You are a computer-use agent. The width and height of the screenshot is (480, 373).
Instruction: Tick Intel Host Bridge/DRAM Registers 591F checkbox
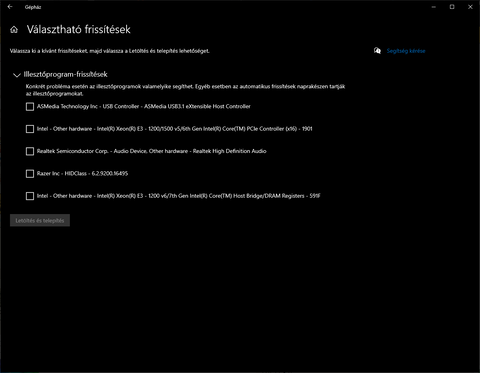click(30, 196)
